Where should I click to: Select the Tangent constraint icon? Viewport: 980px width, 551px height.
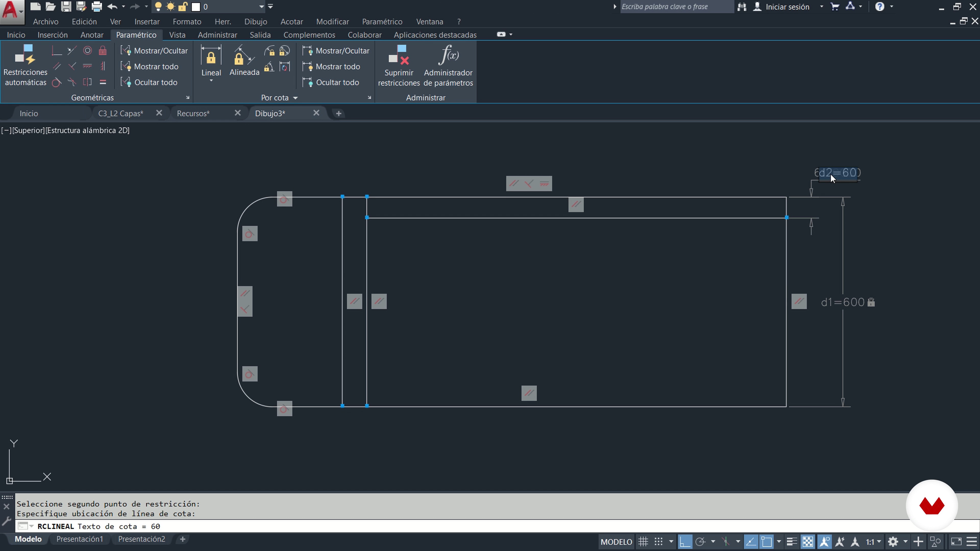click(57, 82)
